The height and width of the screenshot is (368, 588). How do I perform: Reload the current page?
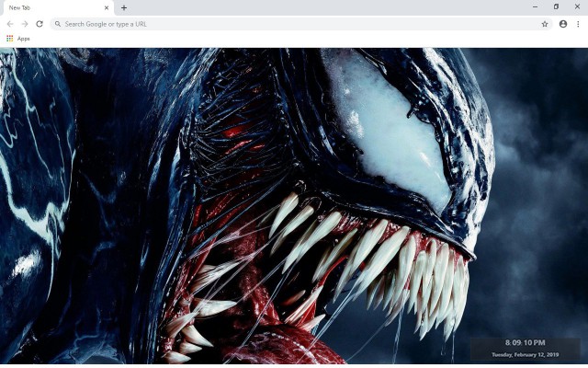pos(40,24)
